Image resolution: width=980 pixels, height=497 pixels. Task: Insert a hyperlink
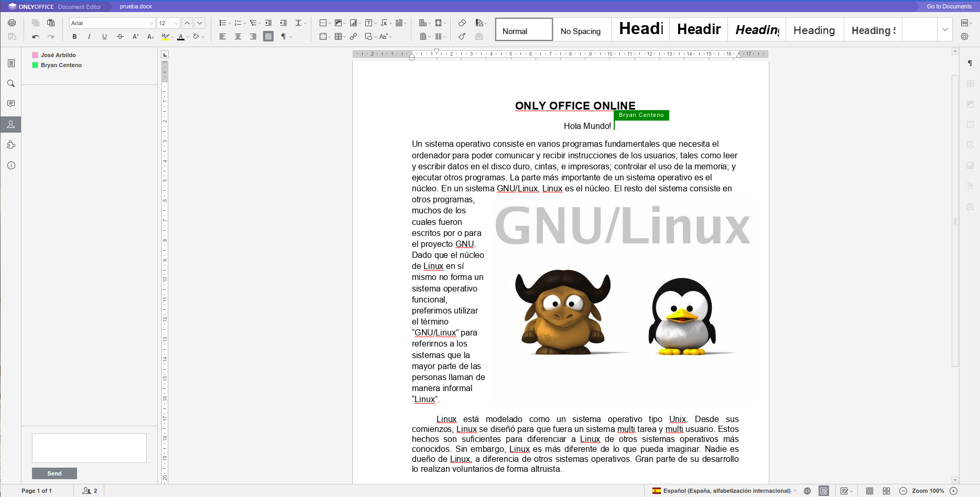(x=354, y=37)
